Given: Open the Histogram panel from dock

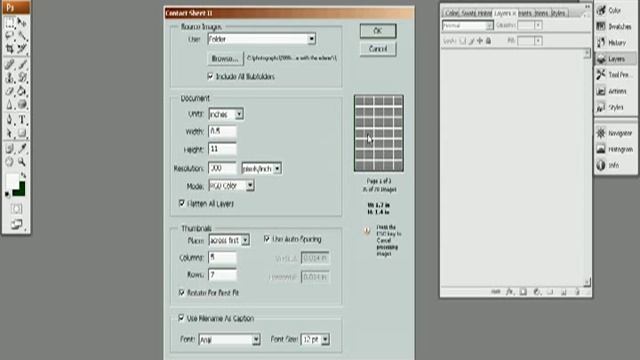Looking at the screenshot, I should click(x=614, y=149).
